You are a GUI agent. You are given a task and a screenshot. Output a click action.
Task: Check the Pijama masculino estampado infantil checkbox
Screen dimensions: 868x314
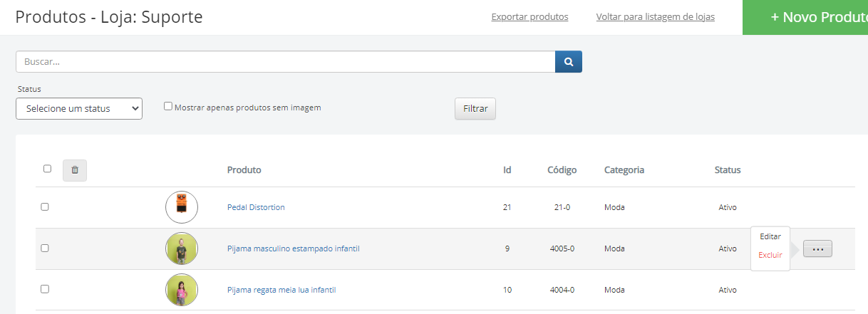point(44,248)
